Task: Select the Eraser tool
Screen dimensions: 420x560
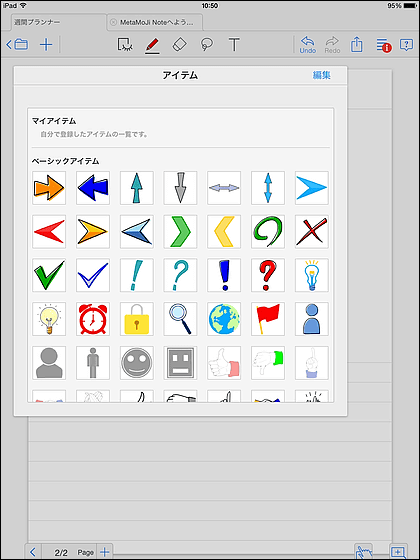Action: point(179,45)
